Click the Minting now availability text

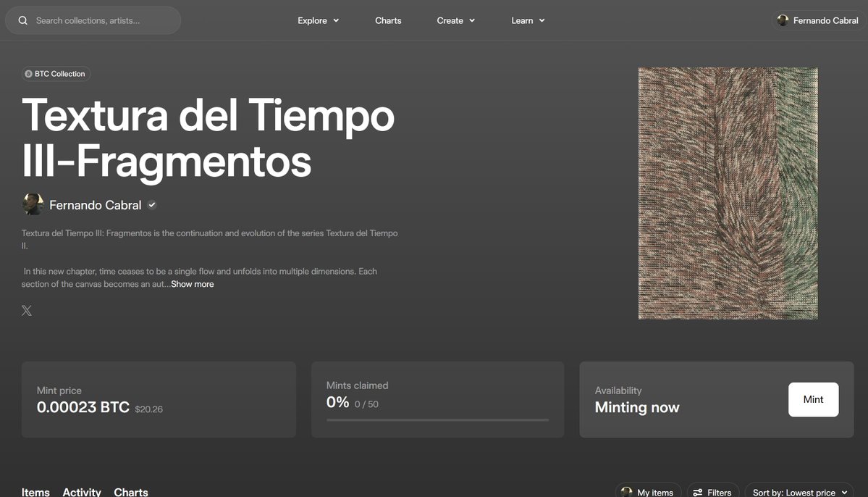coord(636,407)
